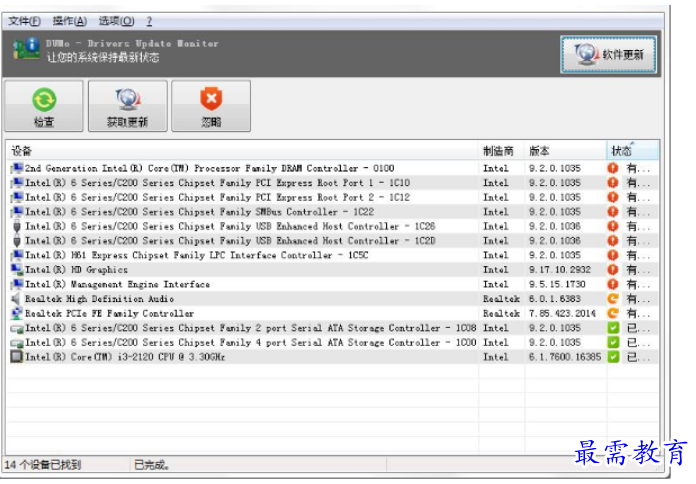The image size is (696, 484).
Task: Click network icon of Realtek PCIe FE Controller
Action: click(17, 313)
